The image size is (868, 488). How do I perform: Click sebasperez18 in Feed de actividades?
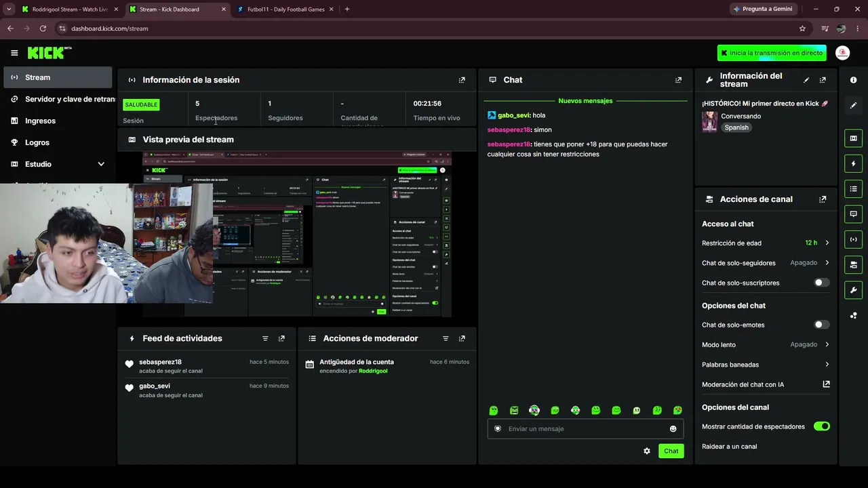point(160,362)
